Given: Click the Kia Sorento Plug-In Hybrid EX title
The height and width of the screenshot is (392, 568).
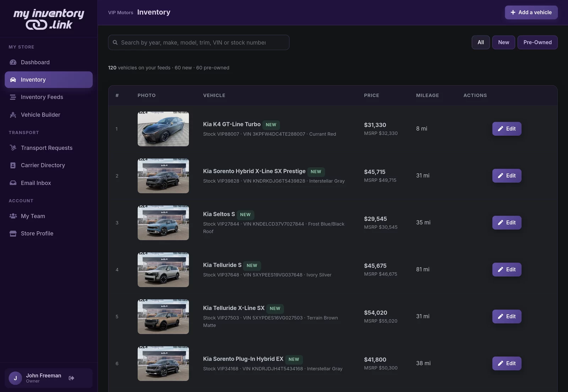Looking at the screenshot, I should click(x=243, y=359).
